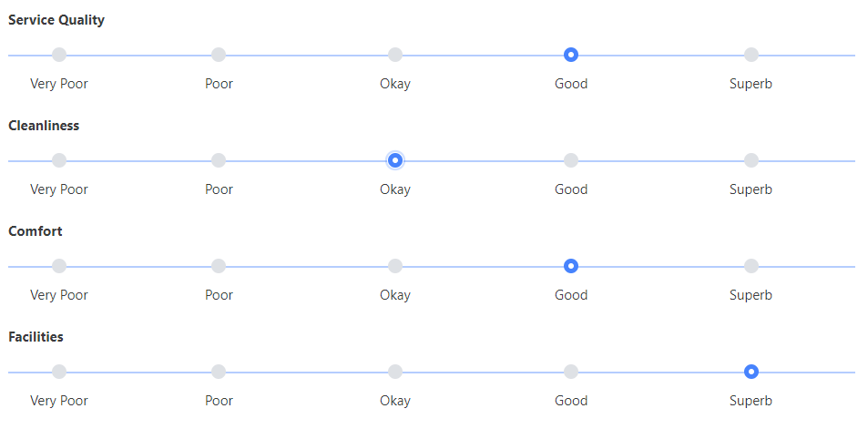Set Cleanliness rating to Good

571,160
